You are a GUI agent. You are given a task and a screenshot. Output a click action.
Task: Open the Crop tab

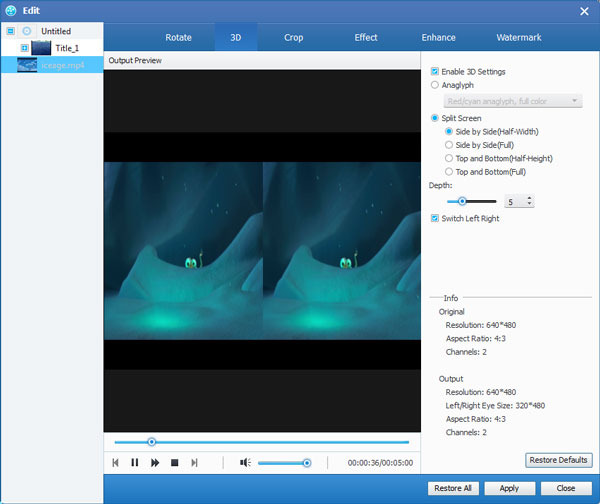point(293,38)
